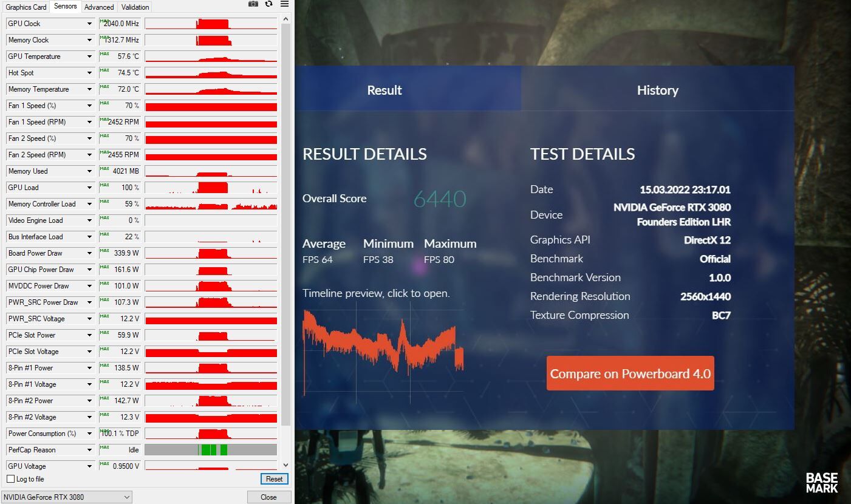Click the DirectX 12 Graphics API value
This screenshot has width=851, height=504.
[x=707, y=240]
